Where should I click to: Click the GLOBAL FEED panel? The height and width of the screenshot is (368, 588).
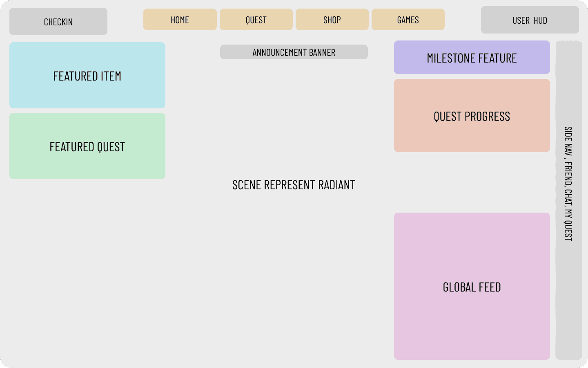tap(472, 286)
